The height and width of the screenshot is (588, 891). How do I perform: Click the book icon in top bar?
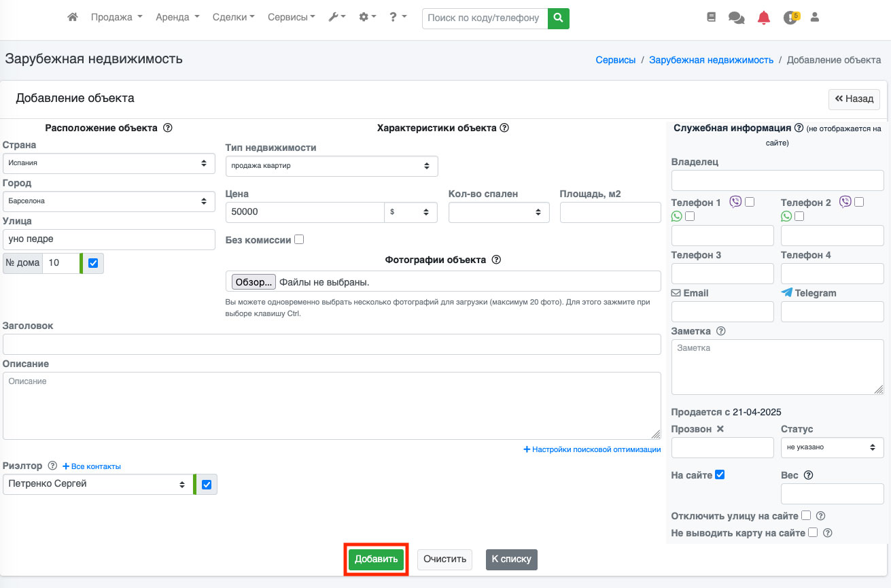(711, 18)
